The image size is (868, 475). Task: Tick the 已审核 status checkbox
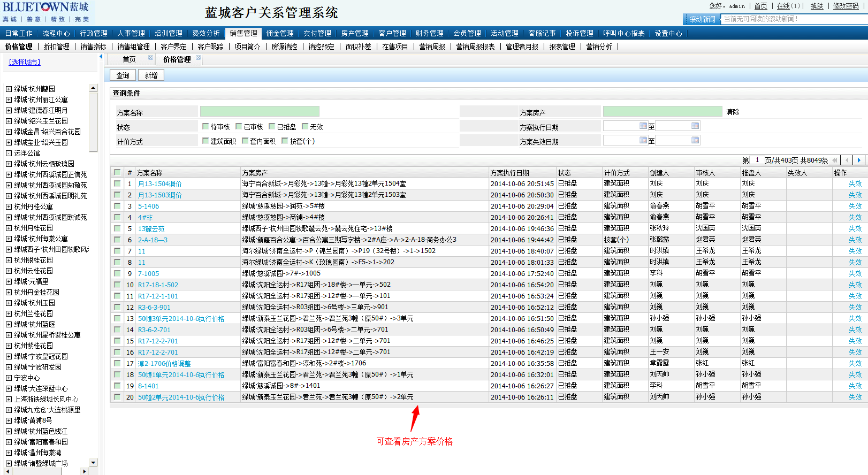click(239, 126)
